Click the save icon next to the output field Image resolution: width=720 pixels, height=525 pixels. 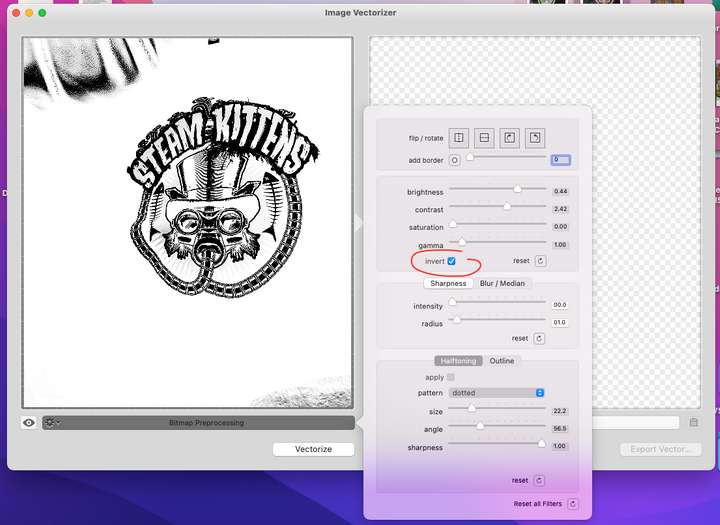coord(693,422)
